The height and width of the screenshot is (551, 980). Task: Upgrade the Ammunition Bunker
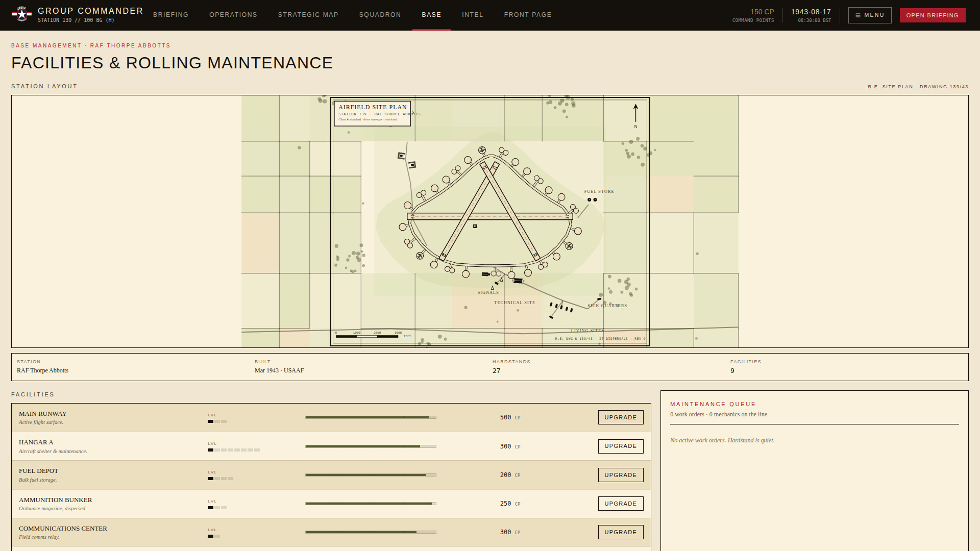click(621, 504)
